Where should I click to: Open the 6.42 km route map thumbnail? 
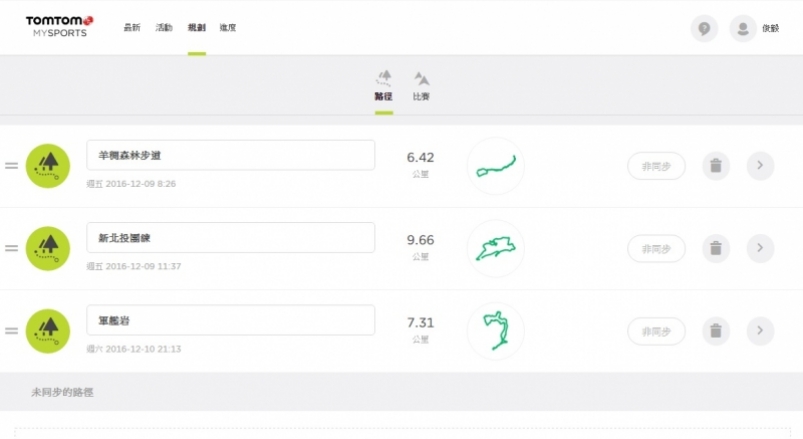495,166
